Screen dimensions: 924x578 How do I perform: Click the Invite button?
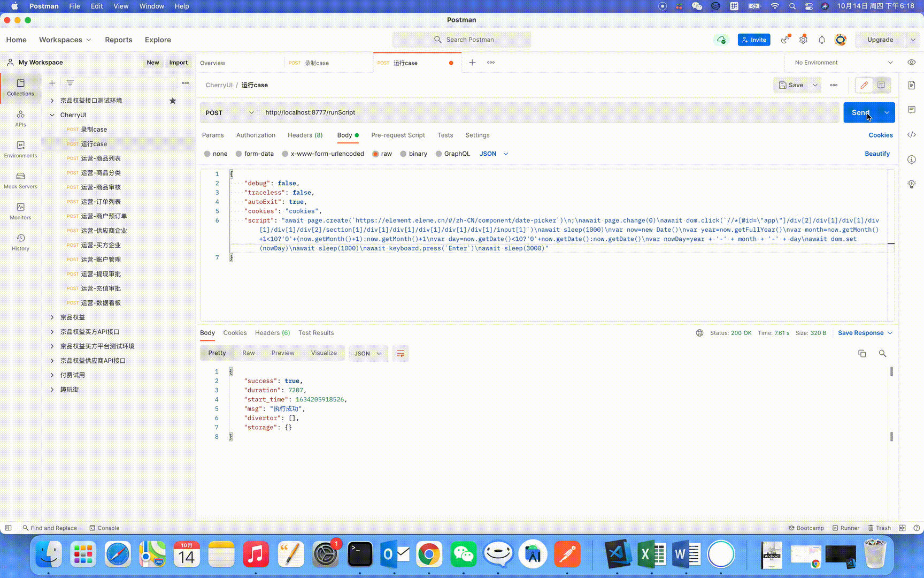[x=754, y=40]
